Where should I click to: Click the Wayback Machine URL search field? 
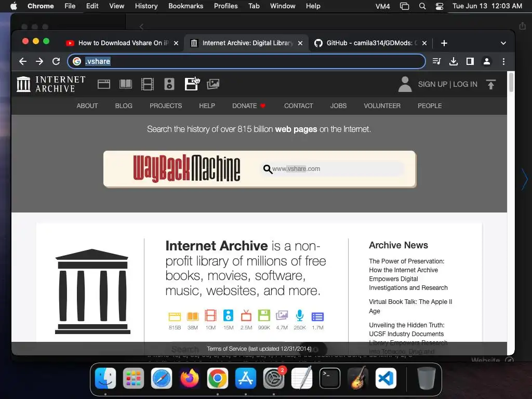(x=332, y=169)
